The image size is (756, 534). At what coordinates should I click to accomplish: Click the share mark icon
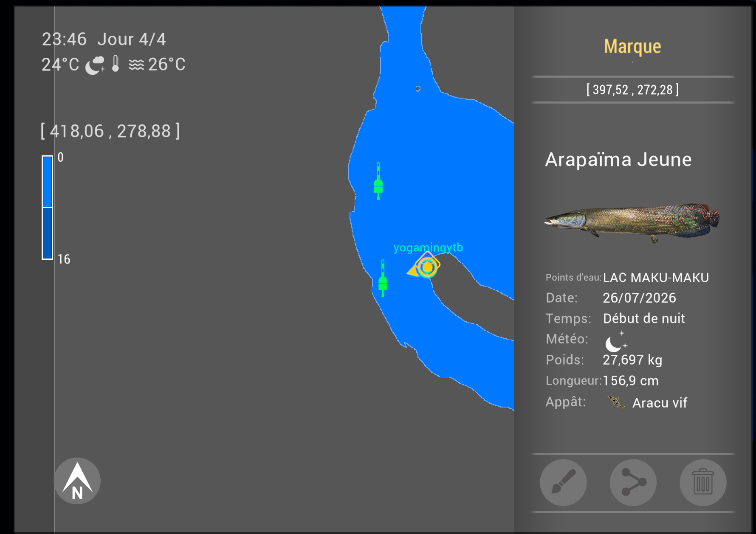pyautogui.click(x=633, y=482)
